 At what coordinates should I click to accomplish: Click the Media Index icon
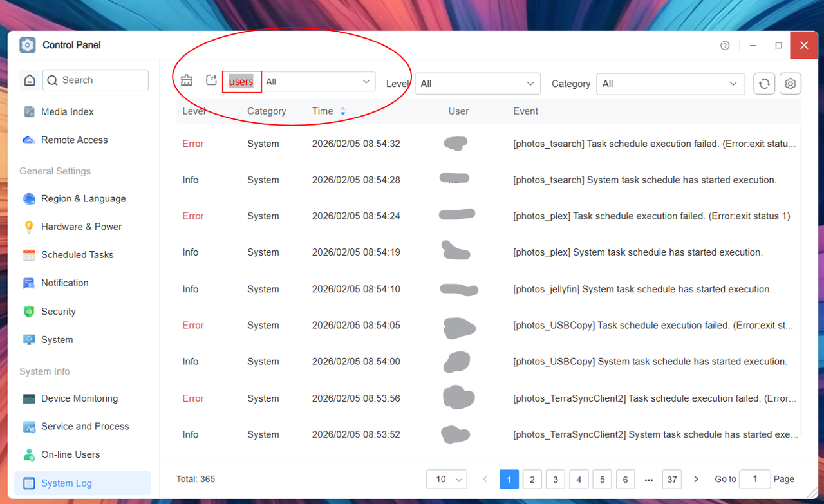[x=29, y=112]
